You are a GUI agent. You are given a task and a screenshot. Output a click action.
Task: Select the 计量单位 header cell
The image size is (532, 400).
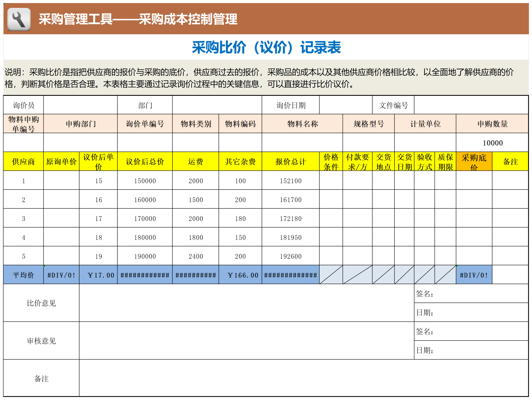click(x=425, y=124)
